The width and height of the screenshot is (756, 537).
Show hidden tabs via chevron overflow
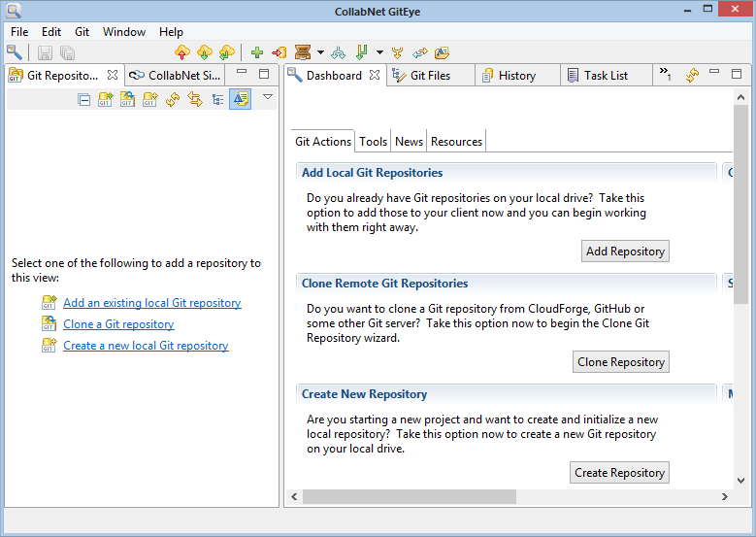pyautogui.click(x=666, y=74)
